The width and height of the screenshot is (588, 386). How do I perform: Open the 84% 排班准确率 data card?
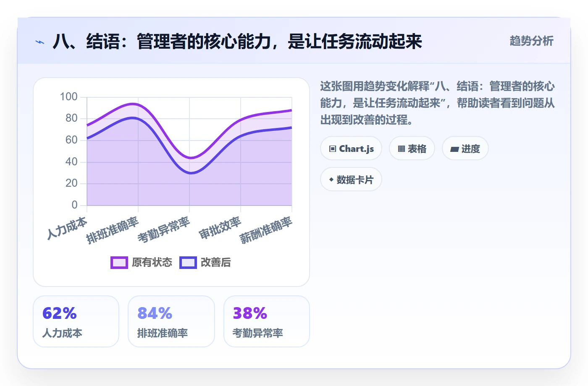click(171, 321)
